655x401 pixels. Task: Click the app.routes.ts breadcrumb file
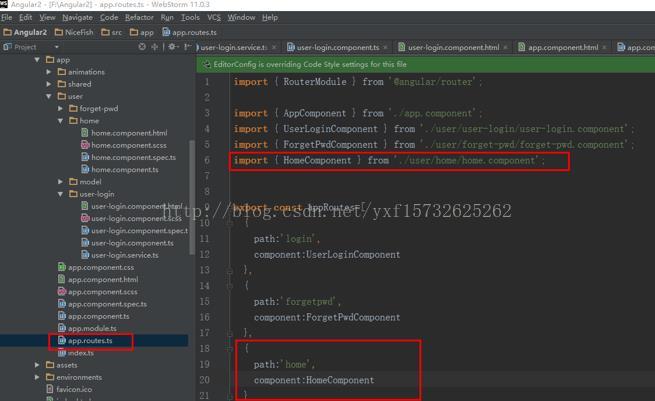click(x=189, y=32)
